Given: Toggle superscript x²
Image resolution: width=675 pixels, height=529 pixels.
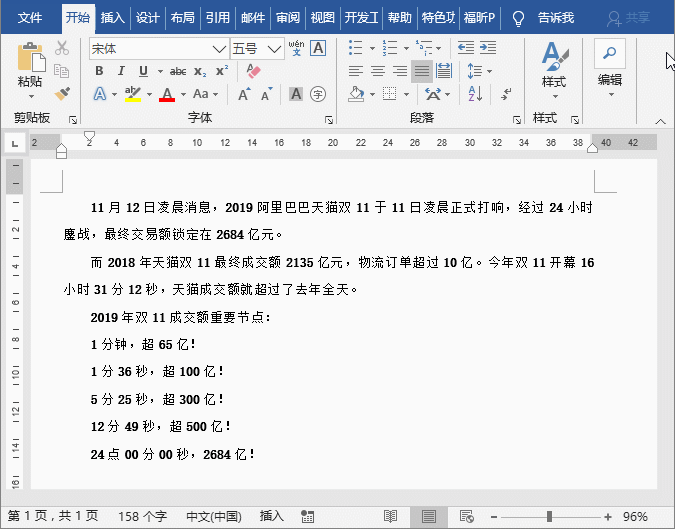Looking at the screenshot, I should click(222, 71).
